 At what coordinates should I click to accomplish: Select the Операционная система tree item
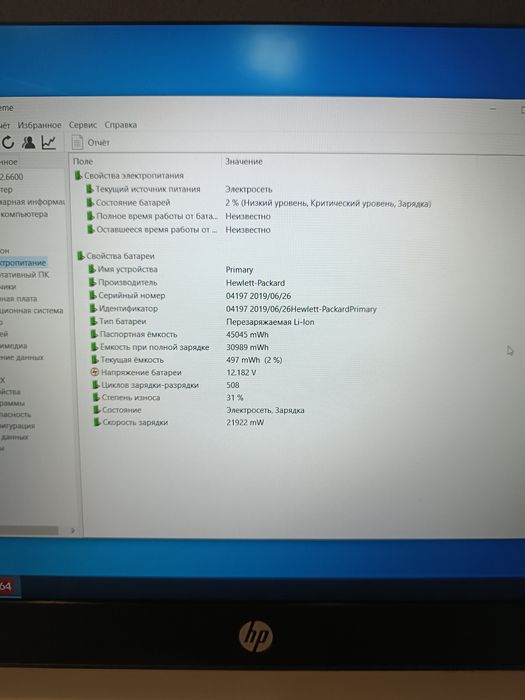coord(31,310)
